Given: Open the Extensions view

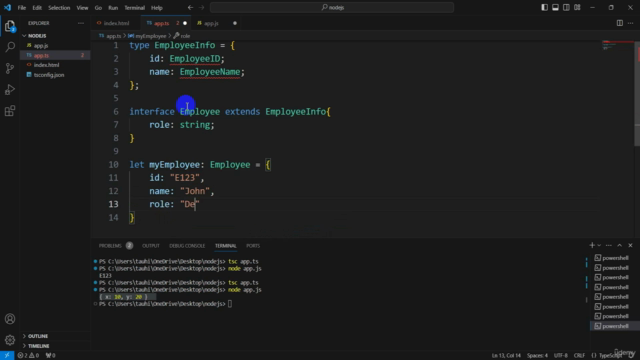Looking at the screenshot, I should pos(10,111).
